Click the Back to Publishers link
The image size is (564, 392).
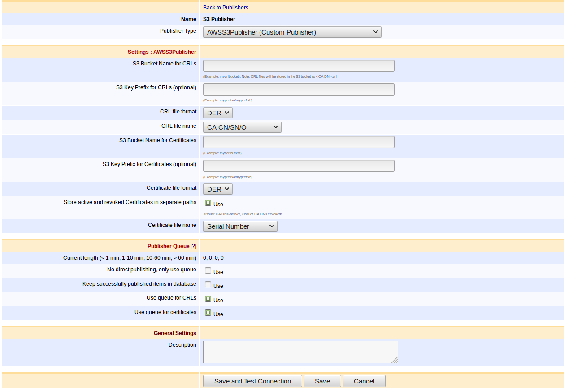[x=226, y=8]
